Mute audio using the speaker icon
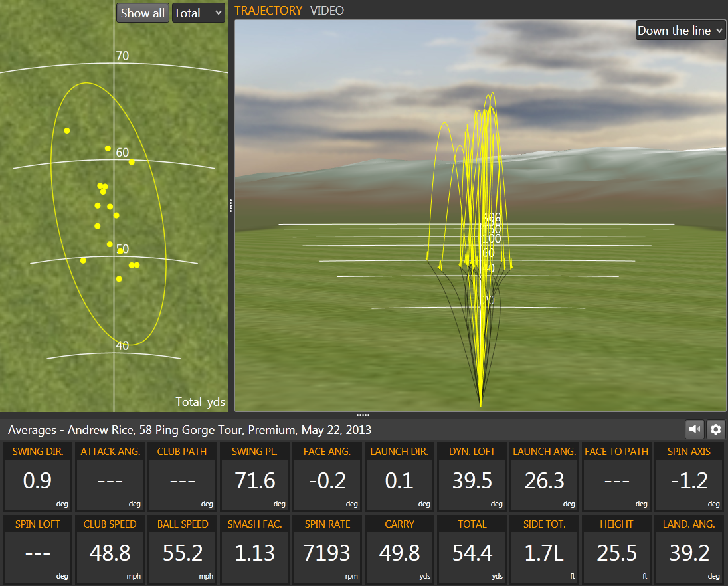Viewport: 728px width, 586px height. tap(695, 429)
